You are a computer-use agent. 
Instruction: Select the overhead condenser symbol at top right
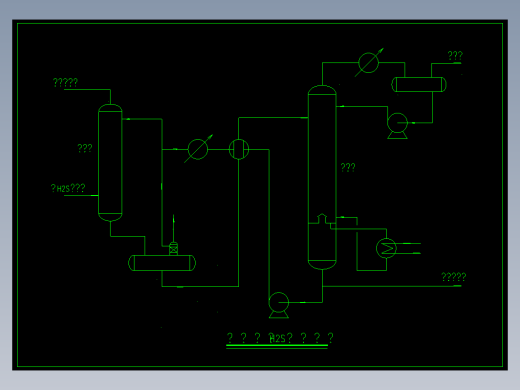pos(369,63)
